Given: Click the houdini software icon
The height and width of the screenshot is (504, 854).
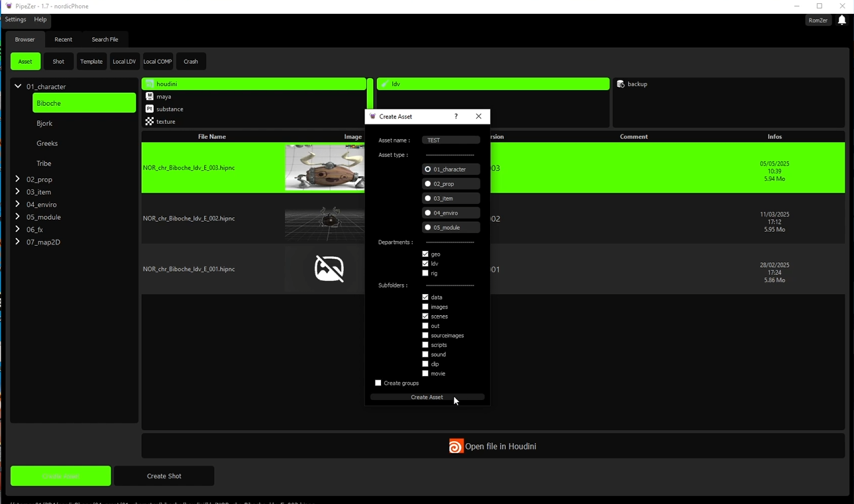Looking at the screenshot, I should [150, 84].
